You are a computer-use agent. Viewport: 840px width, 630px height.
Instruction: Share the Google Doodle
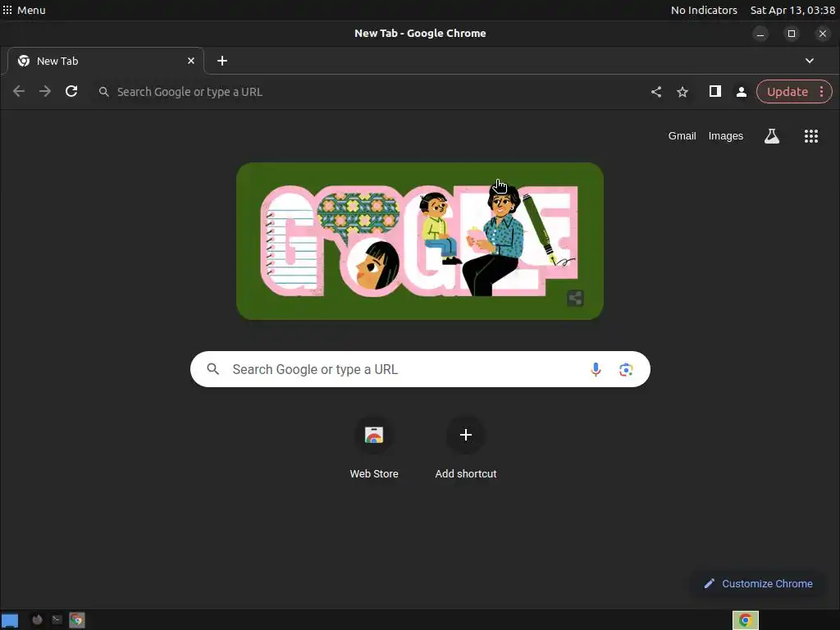coord(575,299)
